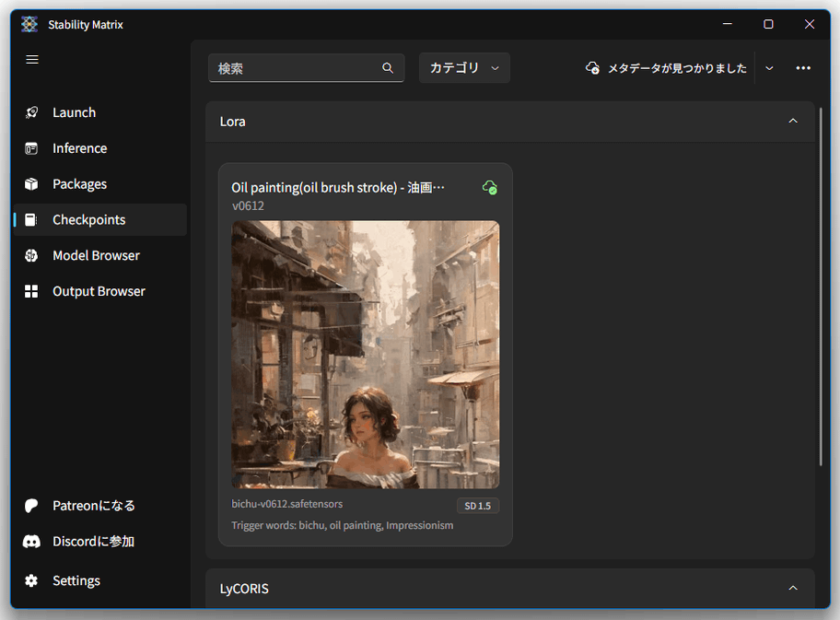Click the Patreon logo icon
The image size is (840, 620).
(31, 506)
